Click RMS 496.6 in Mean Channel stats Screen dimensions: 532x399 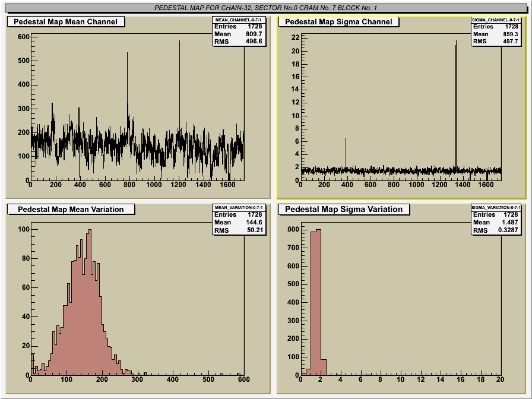238,42
